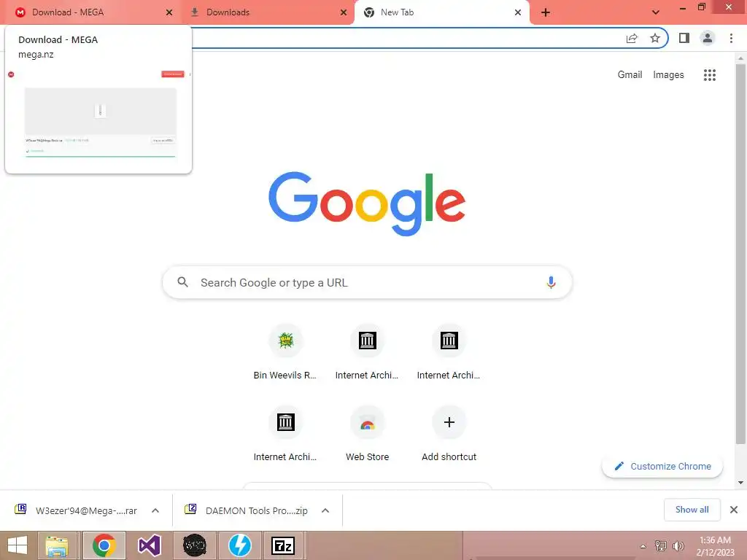Open DAEMON Tools Pro zip download
Image resolution: width=747 pixels, height=560 pixels.
(247, 510)
